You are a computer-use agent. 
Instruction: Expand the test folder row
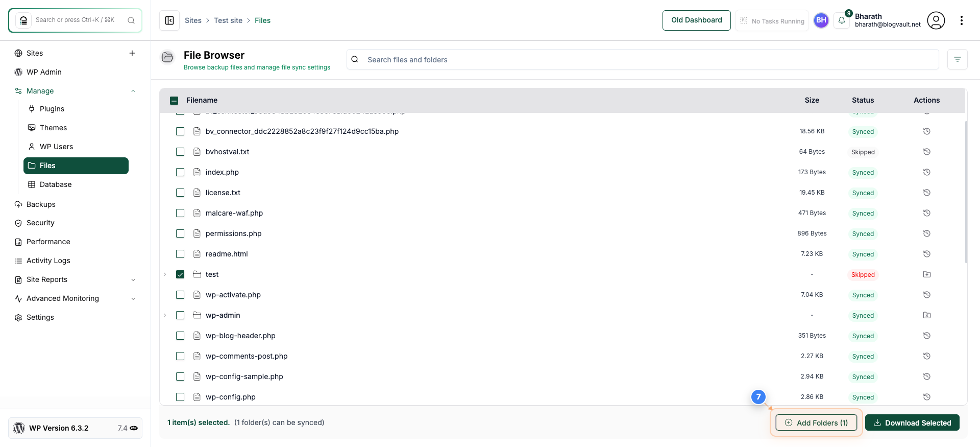(x=165, y=274)
